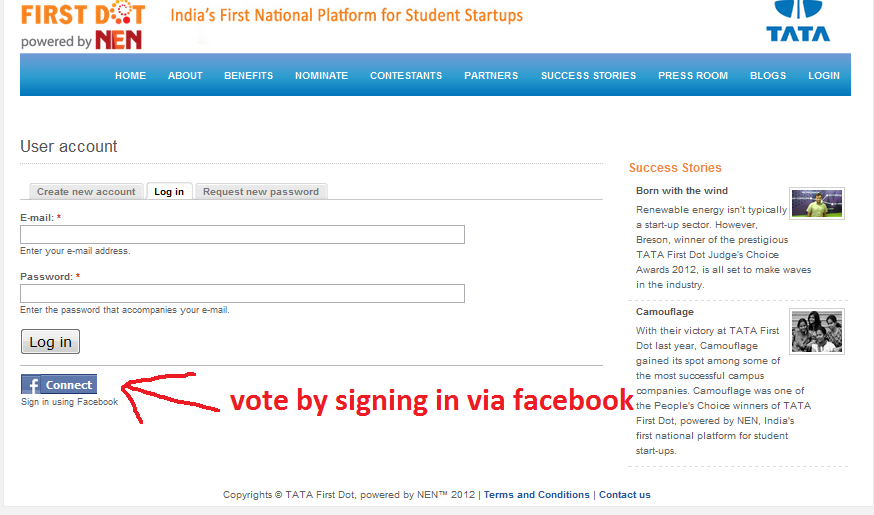
Task: View the CONTESTANTS page
Action: 406,76
